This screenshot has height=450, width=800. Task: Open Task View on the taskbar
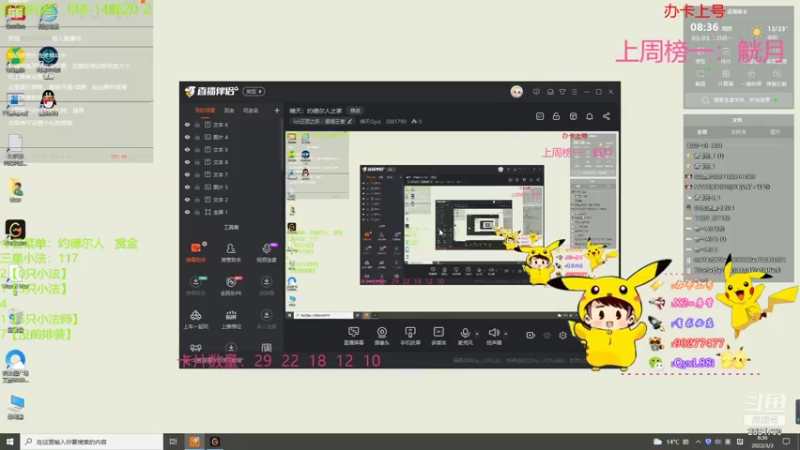tap(173, 442)
